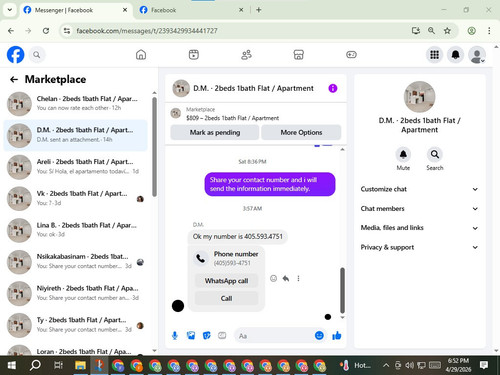Open a new browser tab

point(259,10)
